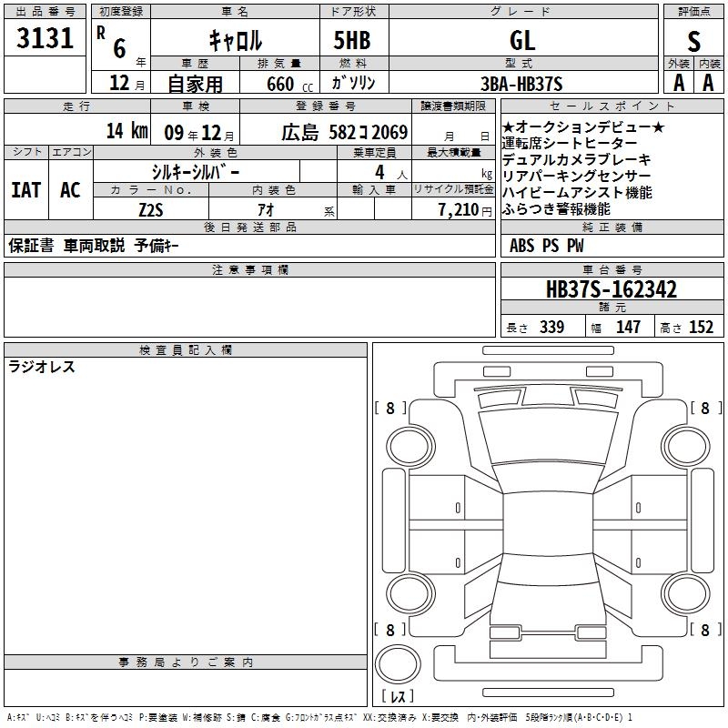
Task: Select 車両取説 in later-shipped parts
Action: (x=95, y=246)
